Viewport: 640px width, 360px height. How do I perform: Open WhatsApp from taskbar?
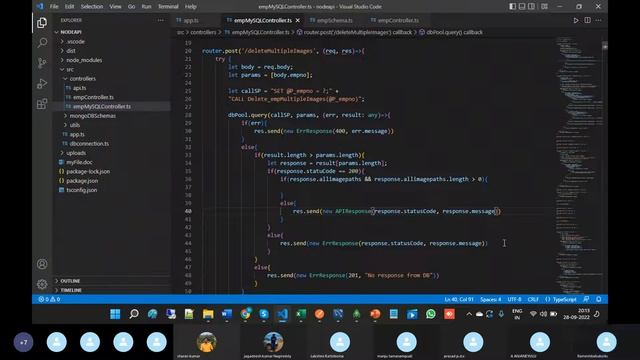point(431,314)
